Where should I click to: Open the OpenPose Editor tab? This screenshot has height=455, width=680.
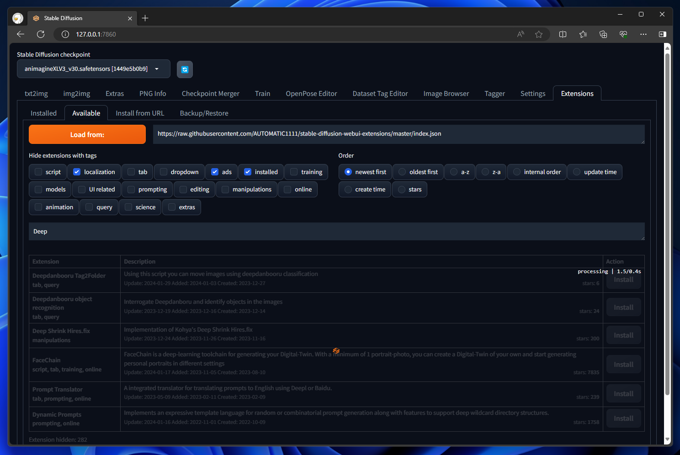pos(311,94)
